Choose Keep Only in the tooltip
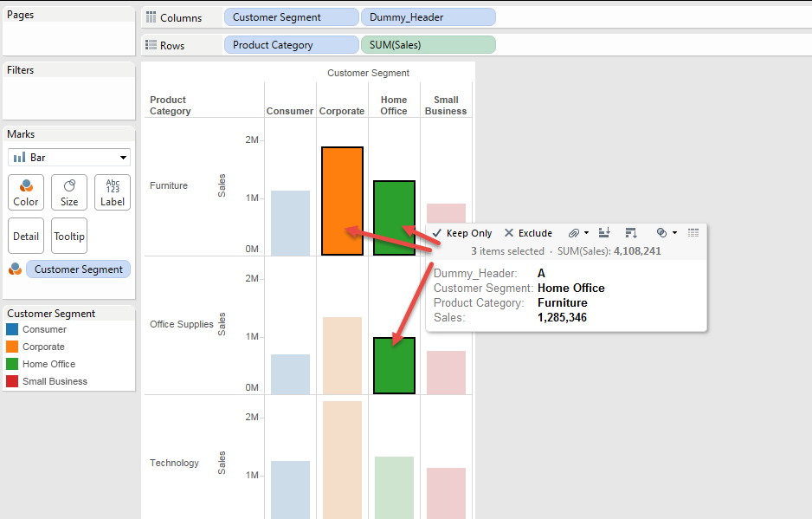Image resolution: width=812 pixels, height=519 pixels. (x=462, y=233)
